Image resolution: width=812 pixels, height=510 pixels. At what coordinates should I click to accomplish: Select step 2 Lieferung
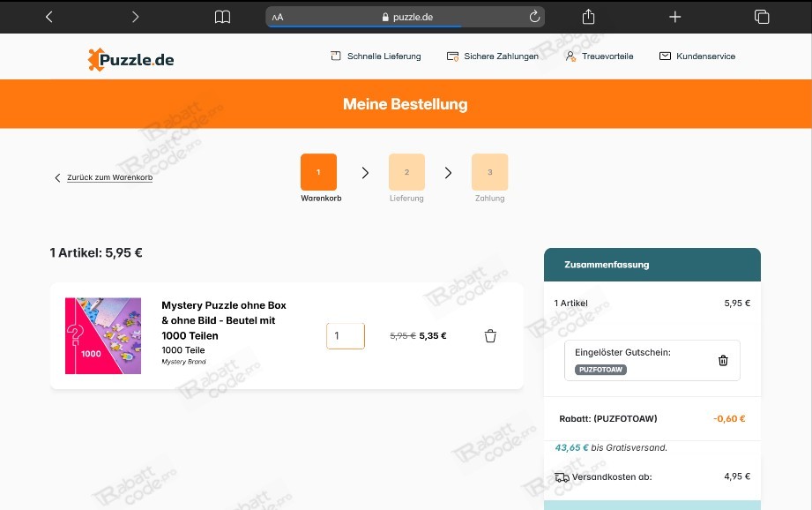coord(406,172)
